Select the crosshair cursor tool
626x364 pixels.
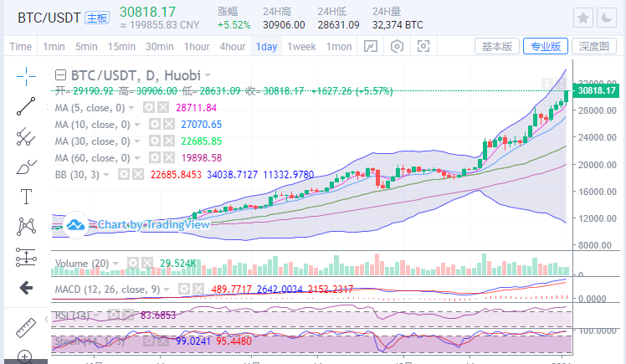pos(26,75)
